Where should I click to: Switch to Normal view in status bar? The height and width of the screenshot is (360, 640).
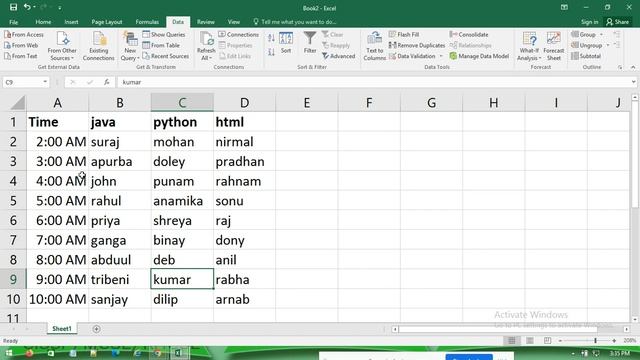pyautogui.click(x=511, y=340)
